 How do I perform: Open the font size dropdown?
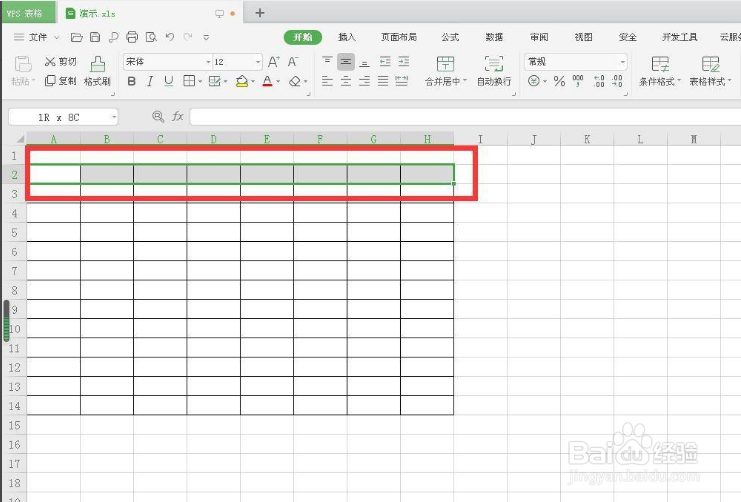[258, 62]
